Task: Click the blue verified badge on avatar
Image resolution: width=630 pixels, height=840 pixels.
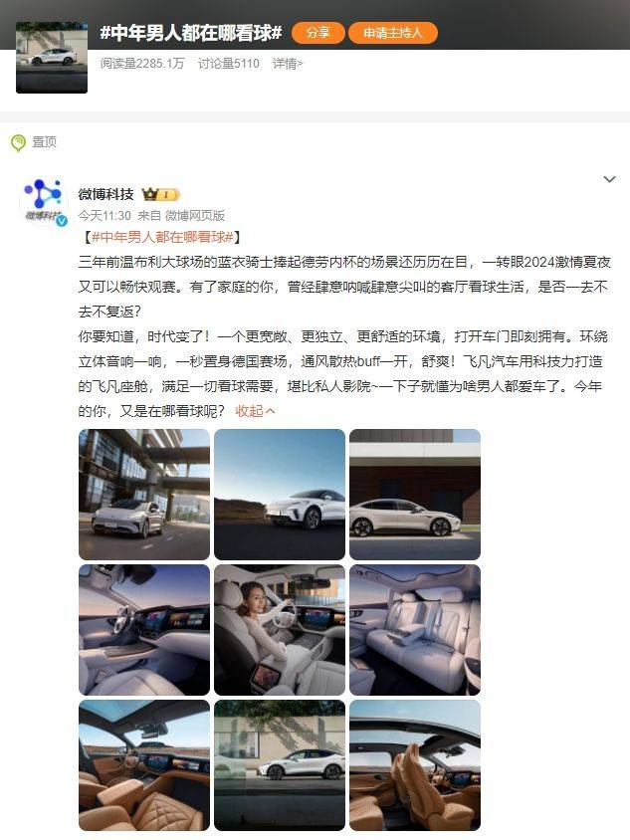Action: point(62,220)
